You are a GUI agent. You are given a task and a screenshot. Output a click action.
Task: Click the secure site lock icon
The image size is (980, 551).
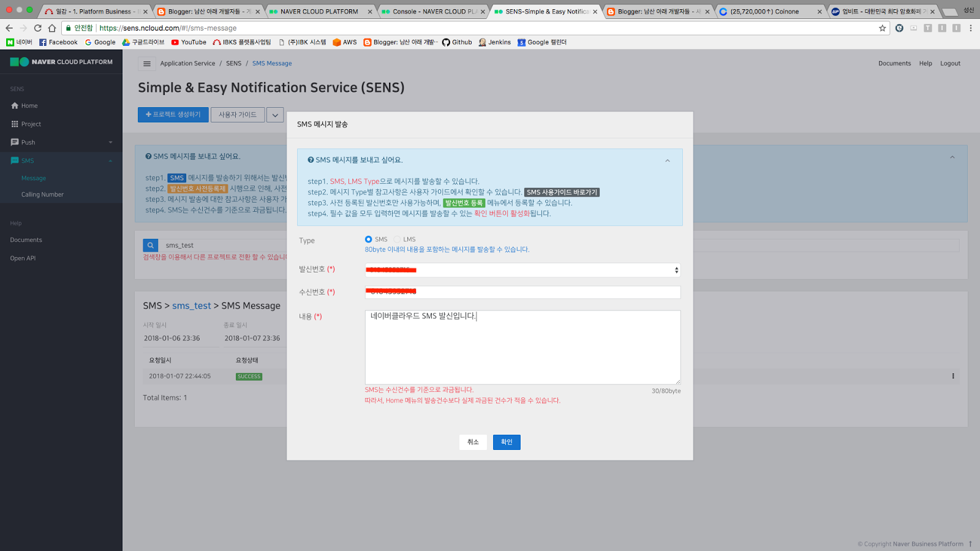[x=69, y=28]
